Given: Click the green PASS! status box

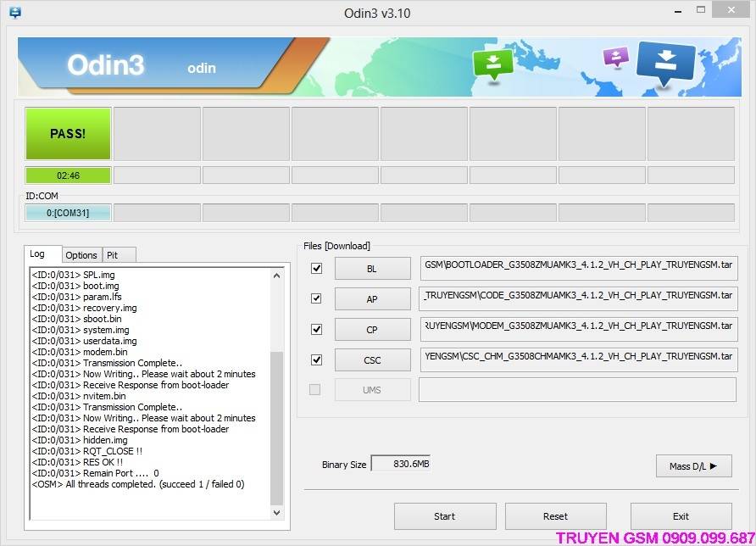Looking at the screenshot, I should click(68, 134).
